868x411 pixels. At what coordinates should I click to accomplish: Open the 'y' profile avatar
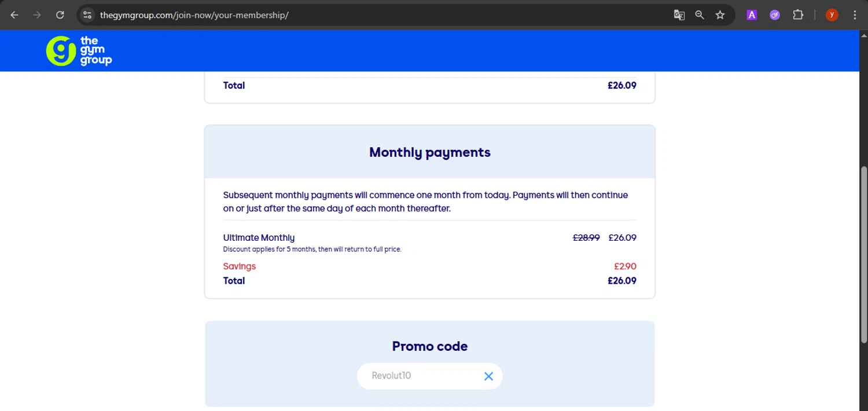point(832,15)
